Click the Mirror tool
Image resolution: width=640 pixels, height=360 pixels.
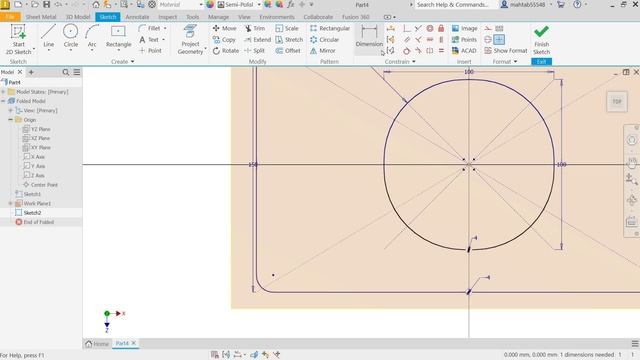[322, 51]
